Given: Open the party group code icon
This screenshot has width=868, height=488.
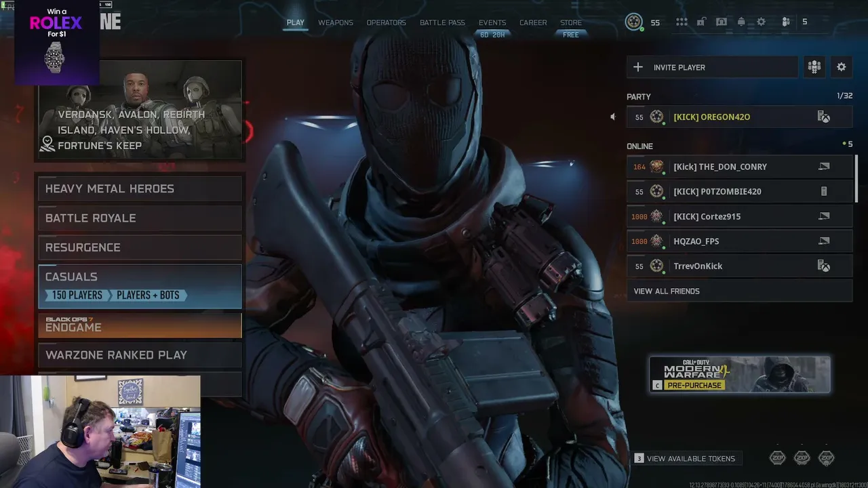Looking at the screenshot, I should 814,67.
